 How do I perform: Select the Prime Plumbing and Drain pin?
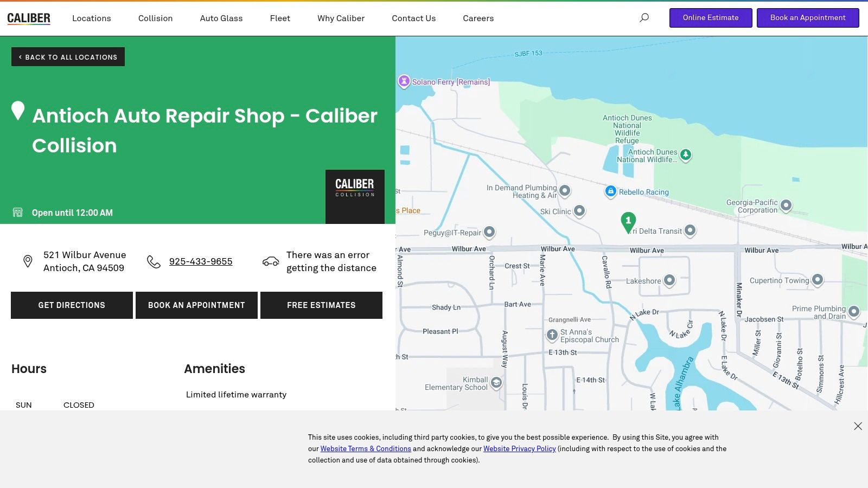coord(854,312)
